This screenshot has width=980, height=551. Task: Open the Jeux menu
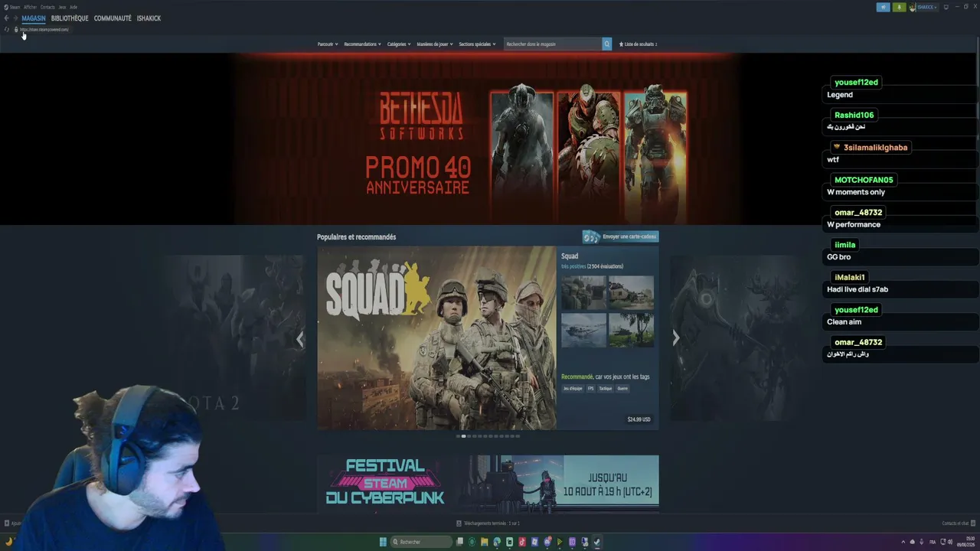pos(62,7)
